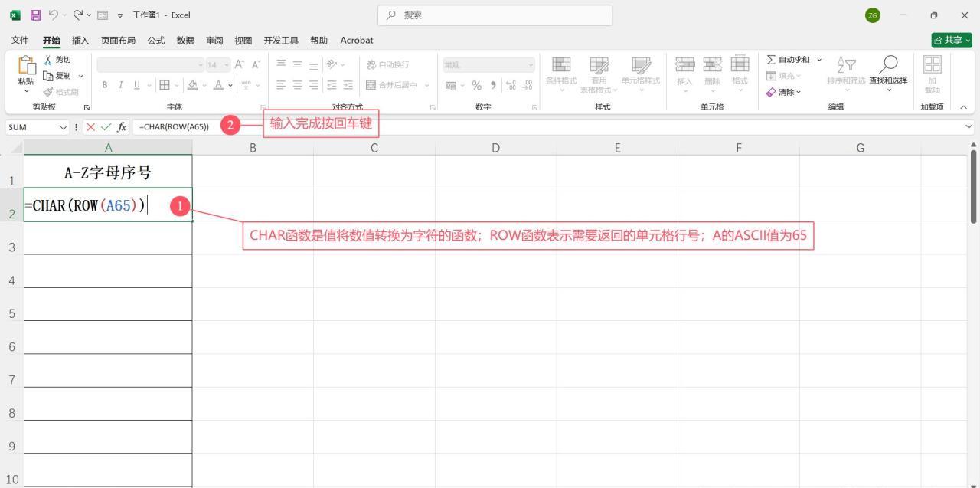Cancel the formula entry with the red X
980x488 pixels.
click(x=90, y=127)
